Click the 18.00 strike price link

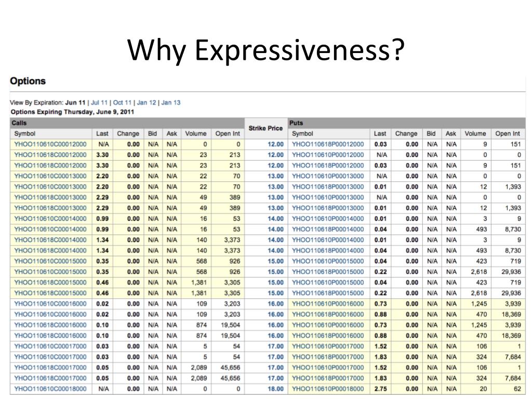(275, 389)
